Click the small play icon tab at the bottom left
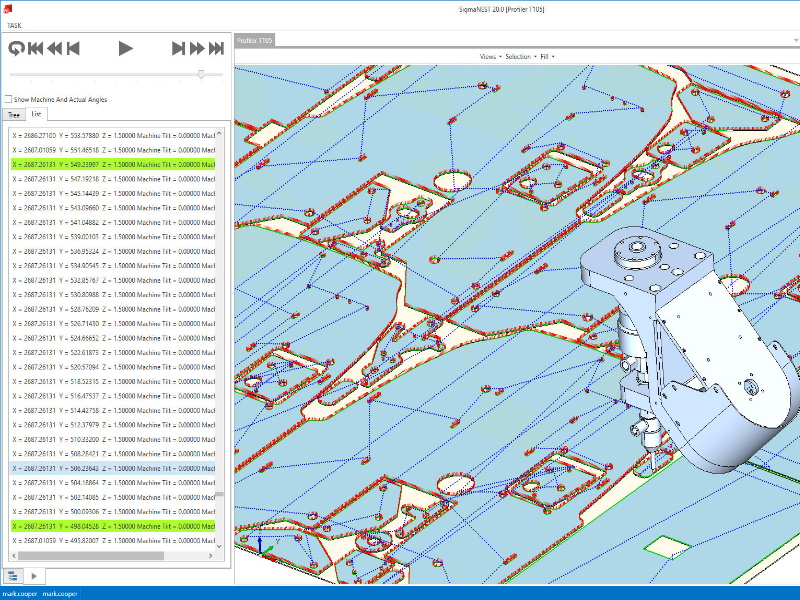This screenshot has width=800, height=600. (34, 576)
